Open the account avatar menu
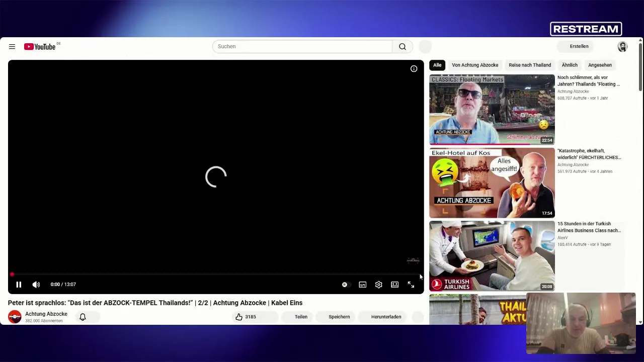644x362 pixels. (622, 46)
